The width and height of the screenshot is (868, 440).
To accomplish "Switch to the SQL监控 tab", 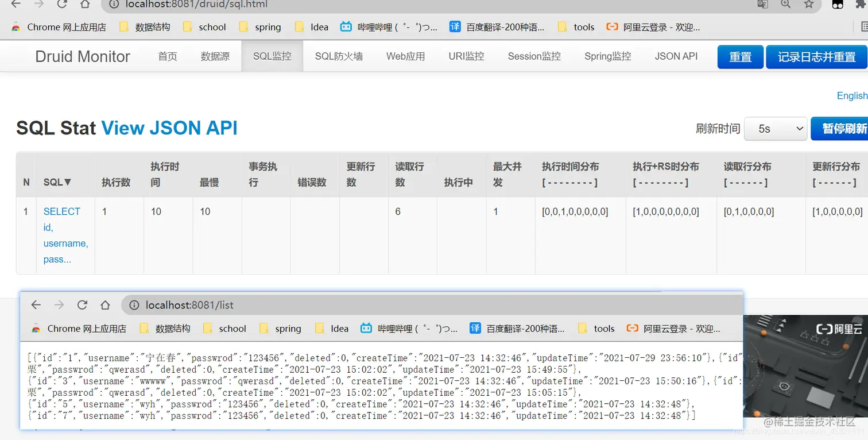I will pyautogui.click(x=272, y=56).
